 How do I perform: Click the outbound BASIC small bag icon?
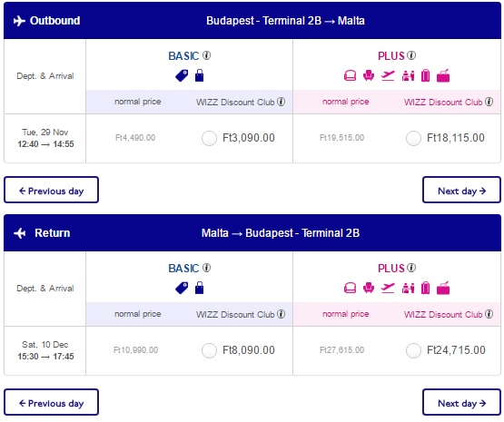point(199,75)
